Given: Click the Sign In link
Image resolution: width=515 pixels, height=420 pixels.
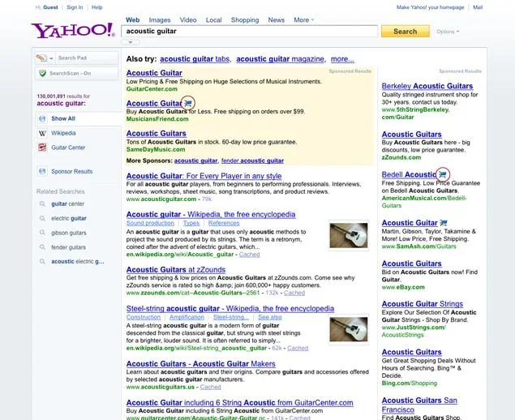Looking at the screenshot, I should [x=75, y=7].
